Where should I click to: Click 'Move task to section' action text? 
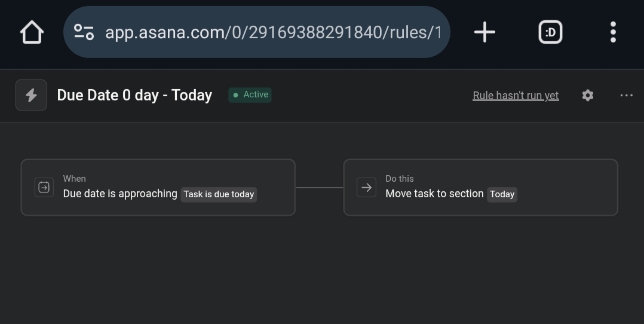[434, 194]
